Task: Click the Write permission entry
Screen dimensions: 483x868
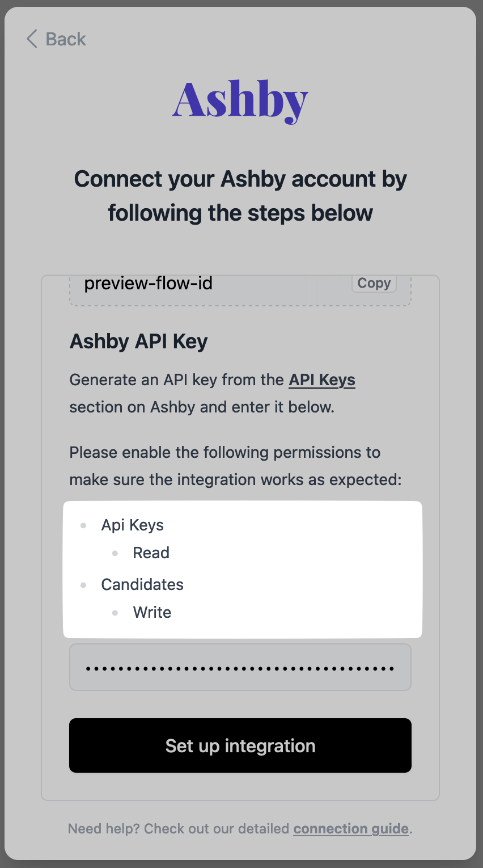Action: 152,613
